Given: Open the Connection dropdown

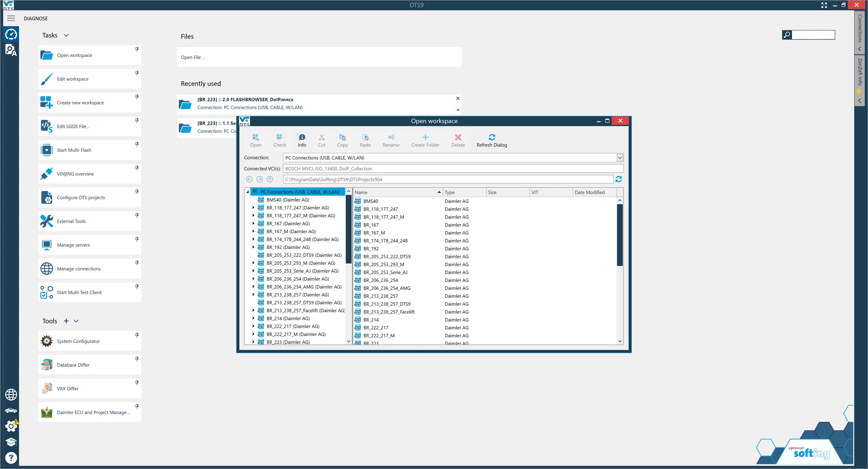Looking at the screenshot, I should pyautogui.click(x=620, y=158).
